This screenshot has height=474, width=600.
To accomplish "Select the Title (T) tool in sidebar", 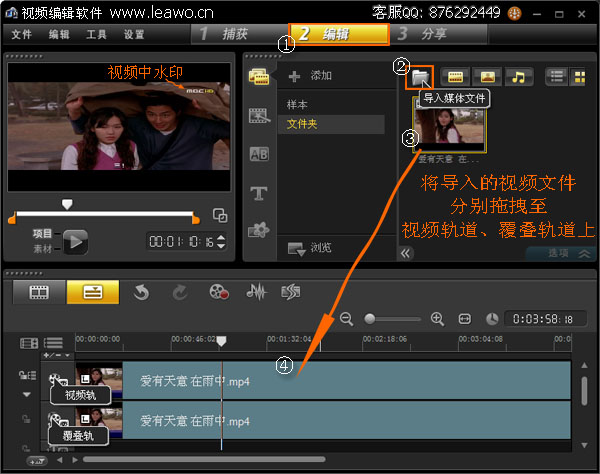I will (260, 192).
